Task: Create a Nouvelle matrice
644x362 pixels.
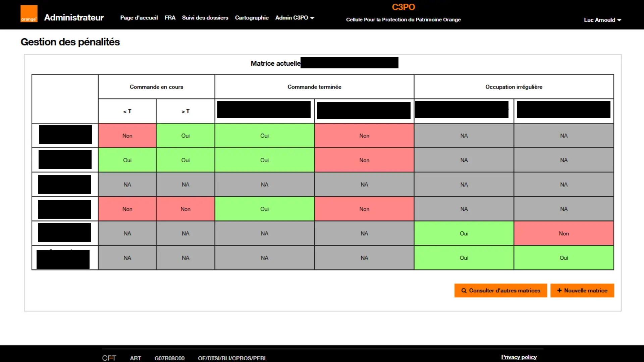Action: click(x=582, y=291)
